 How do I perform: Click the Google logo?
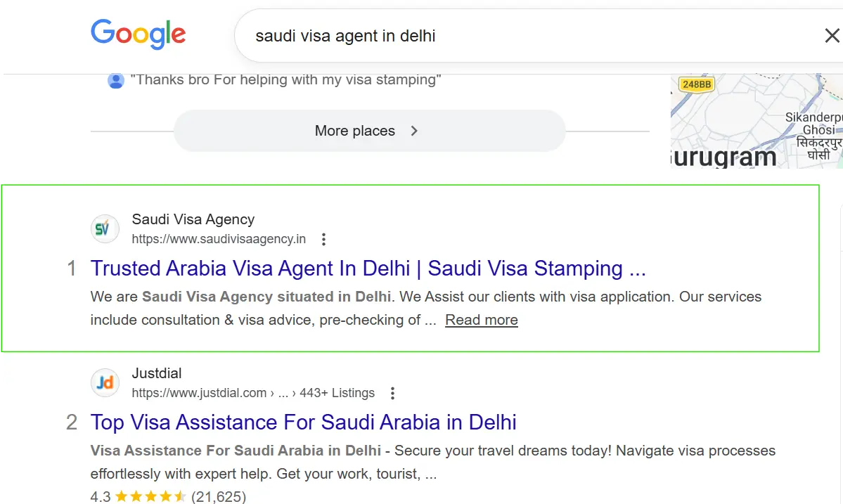tap(138, 34)
